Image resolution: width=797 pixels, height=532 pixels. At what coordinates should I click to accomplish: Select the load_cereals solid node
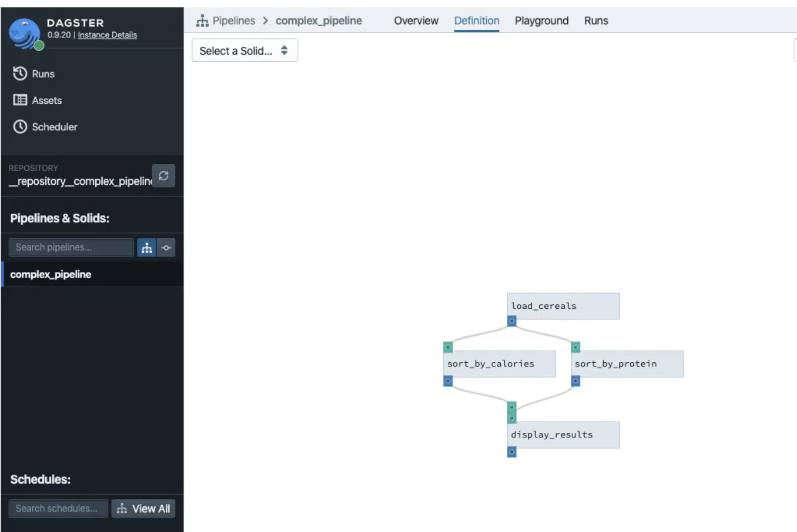(563, 306)
